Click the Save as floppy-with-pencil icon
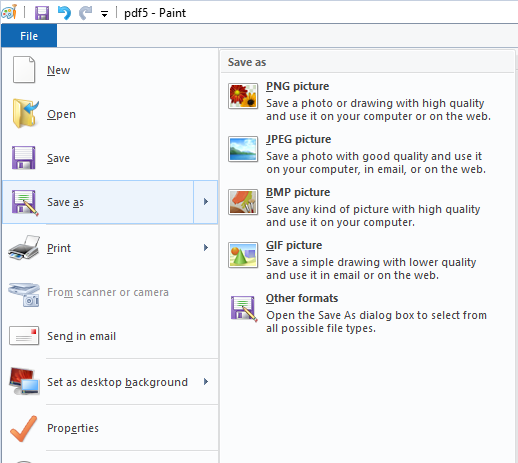This screenshot has height=463, width=518. pyautogui.click(x=25, y=203)
